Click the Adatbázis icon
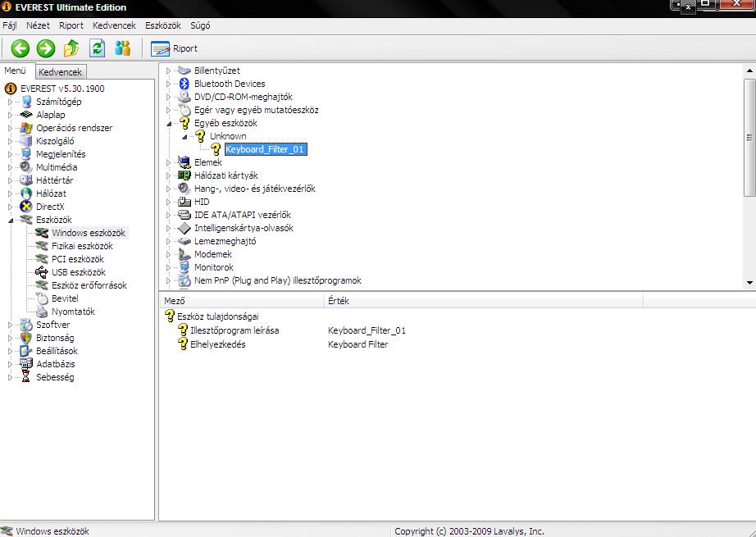Screen dimensions: 756x537 (26, 364)
